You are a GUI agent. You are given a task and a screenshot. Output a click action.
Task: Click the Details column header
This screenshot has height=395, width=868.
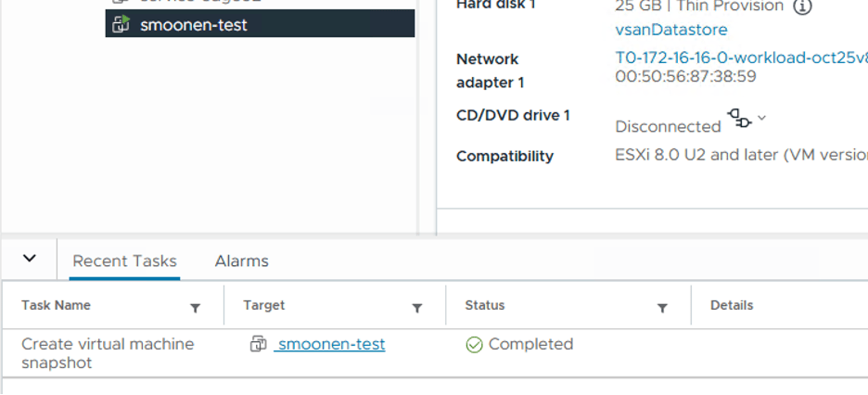coord(732,305)
